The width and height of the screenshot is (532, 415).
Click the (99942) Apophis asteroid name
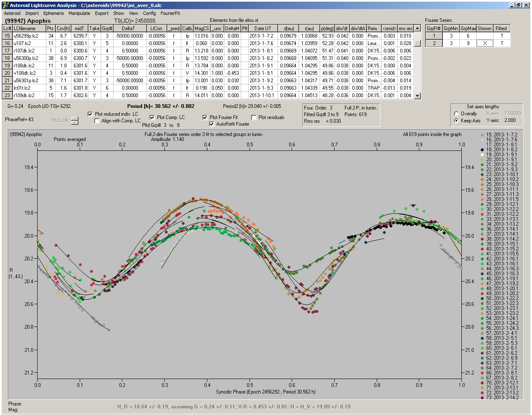[28, 21]
